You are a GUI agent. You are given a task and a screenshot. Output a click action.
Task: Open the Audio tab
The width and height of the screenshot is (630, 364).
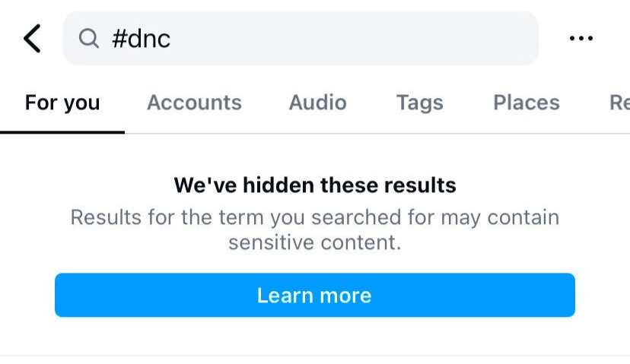click(x=317, y=103)
